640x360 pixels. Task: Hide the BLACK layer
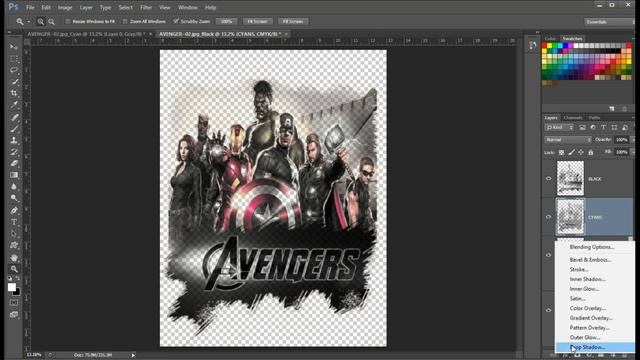(x=548, y=178)
